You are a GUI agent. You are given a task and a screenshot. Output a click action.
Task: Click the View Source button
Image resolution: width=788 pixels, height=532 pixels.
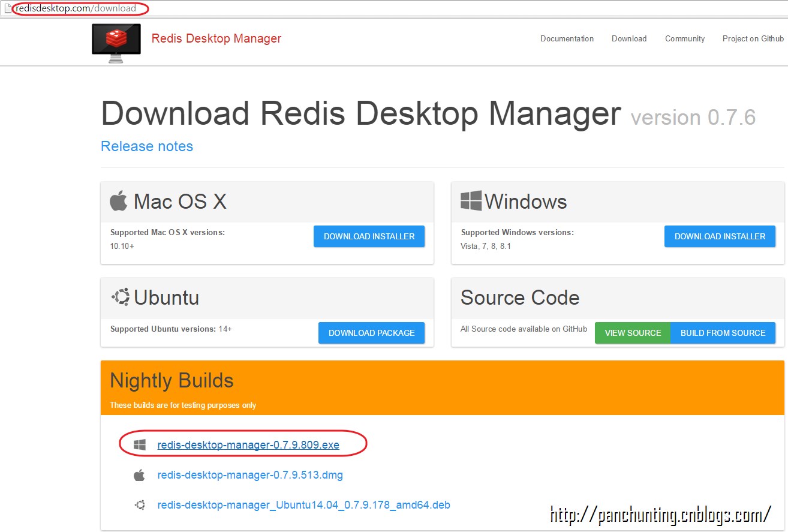pyautogui.click(x=633, y=333)
